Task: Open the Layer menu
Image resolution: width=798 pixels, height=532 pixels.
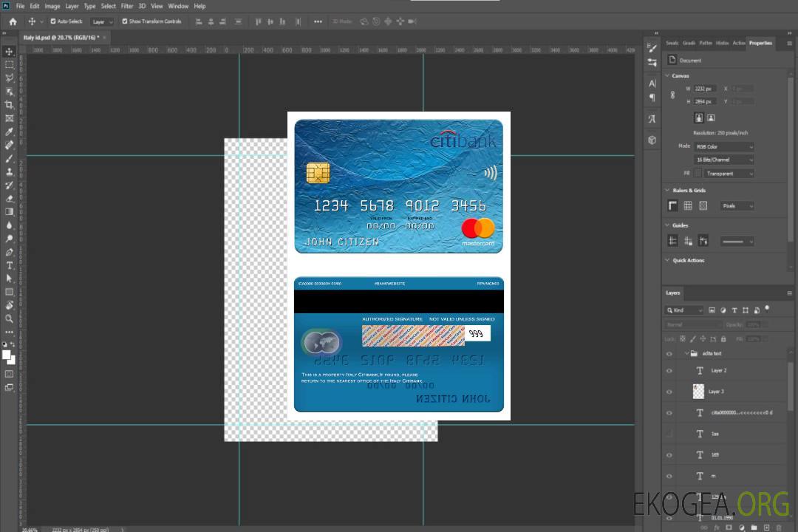Action: 72,6
